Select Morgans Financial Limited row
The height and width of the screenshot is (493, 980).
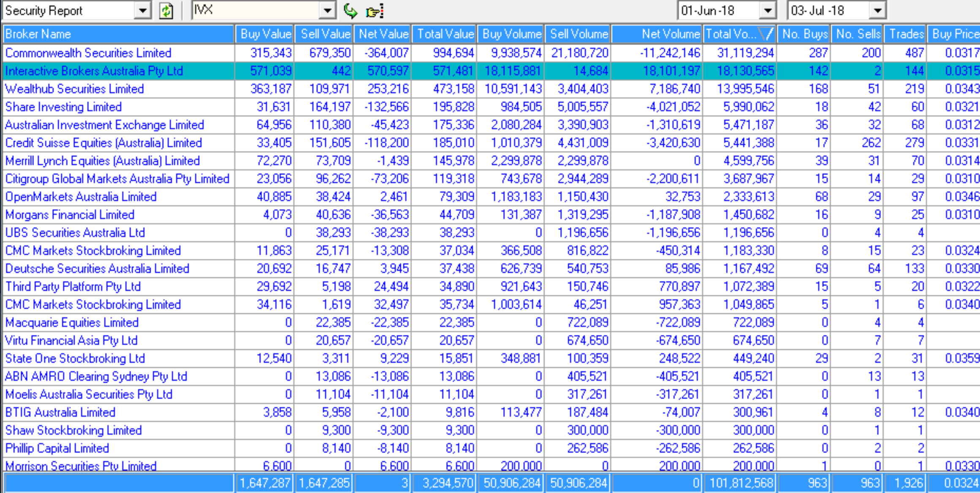491,215
